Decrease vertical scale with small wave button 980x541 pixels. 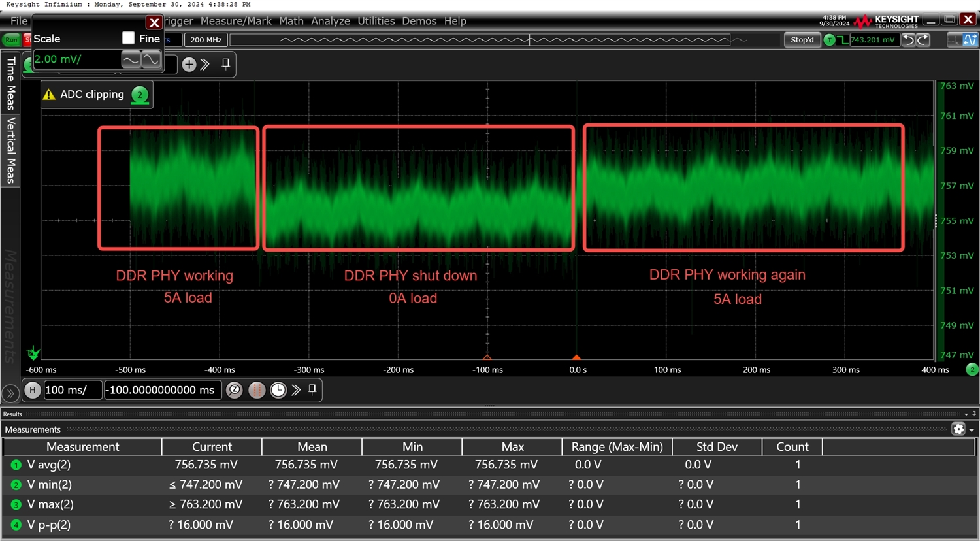[x=131, y=59]
